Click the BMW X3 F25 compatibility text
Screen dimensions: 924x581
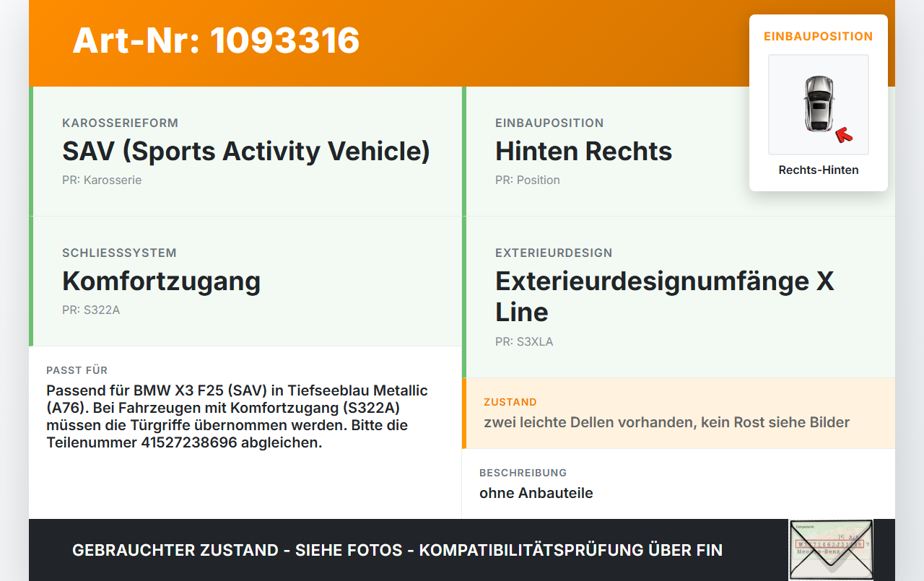237,416
